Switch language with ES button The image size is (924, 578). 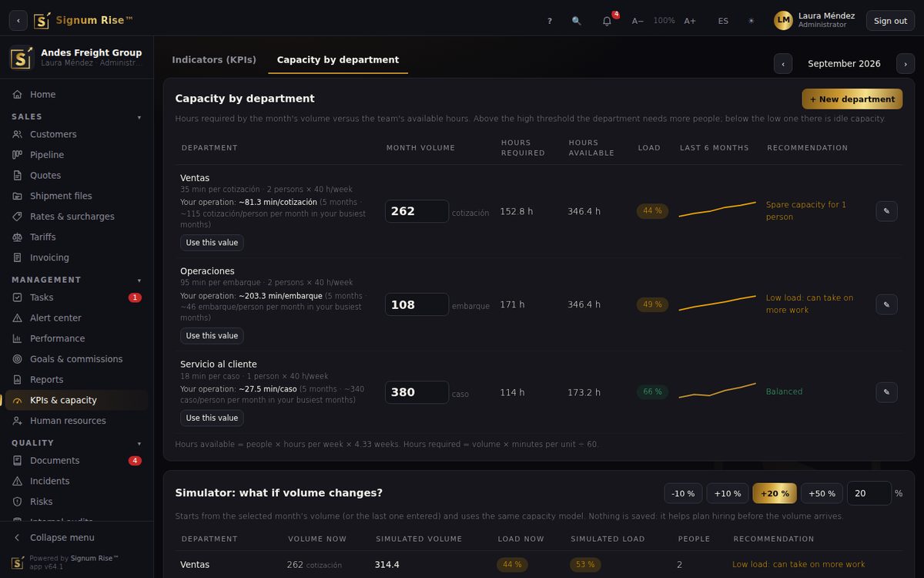723,21
